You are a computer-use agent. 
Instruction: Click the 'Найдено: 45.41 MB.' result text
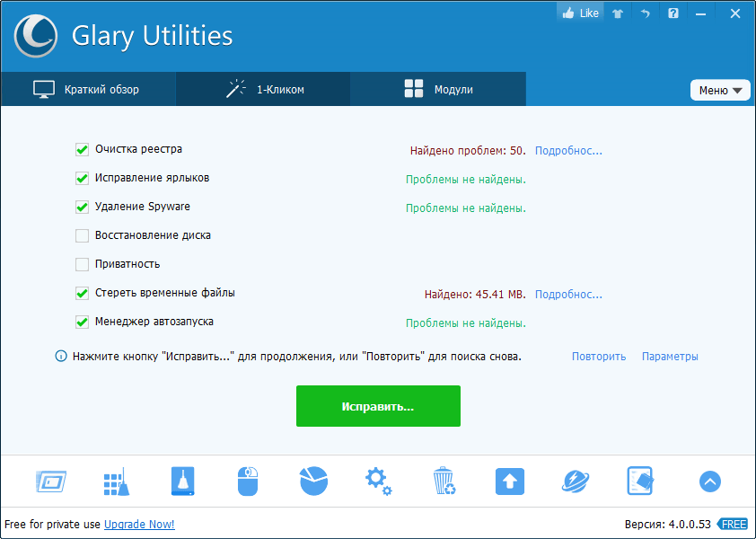coord(475,295)
